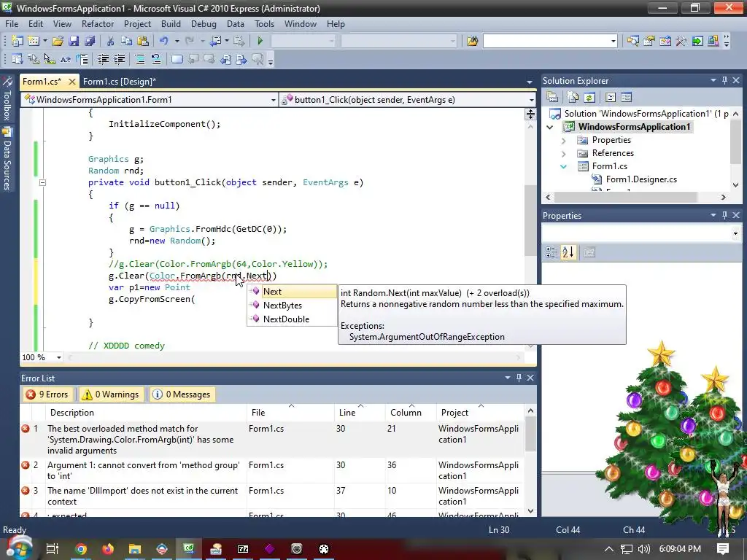Click the empty find combo box in toolbar
747x560 pixels.
coord(550,41)
